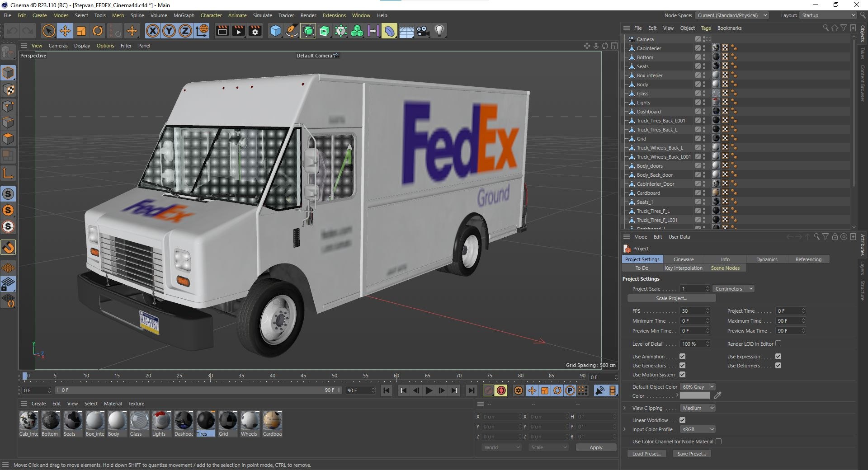This screenshot has width=868, height=470.
Task: Go to start of animation
Action: click(x=387, y=390)
